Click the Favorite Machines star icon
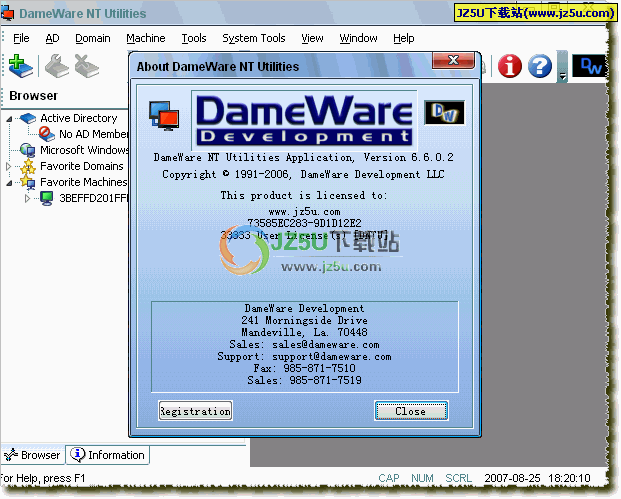This screenshot has height=499, width=621. coord(28,182)
